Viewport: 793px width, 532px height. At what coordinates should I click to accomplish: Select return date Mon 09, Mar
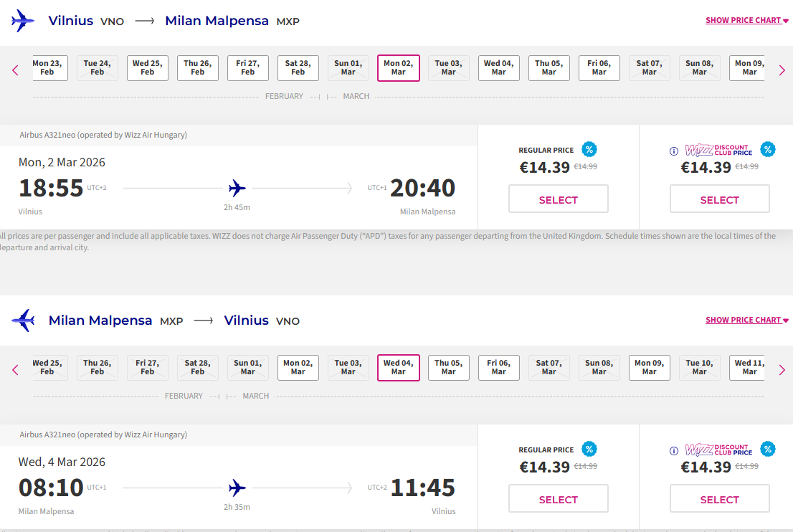650,368
